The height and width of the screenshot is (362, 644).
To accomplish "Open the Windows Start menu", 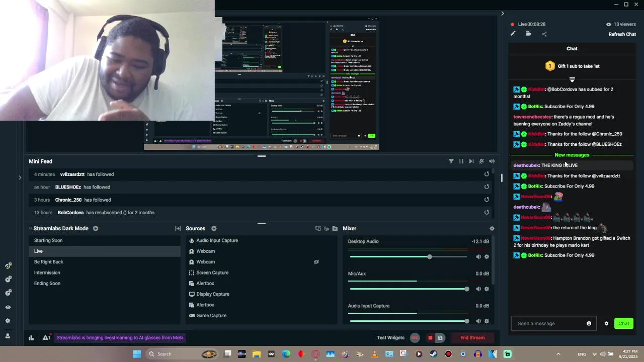I will click(137, 354).
